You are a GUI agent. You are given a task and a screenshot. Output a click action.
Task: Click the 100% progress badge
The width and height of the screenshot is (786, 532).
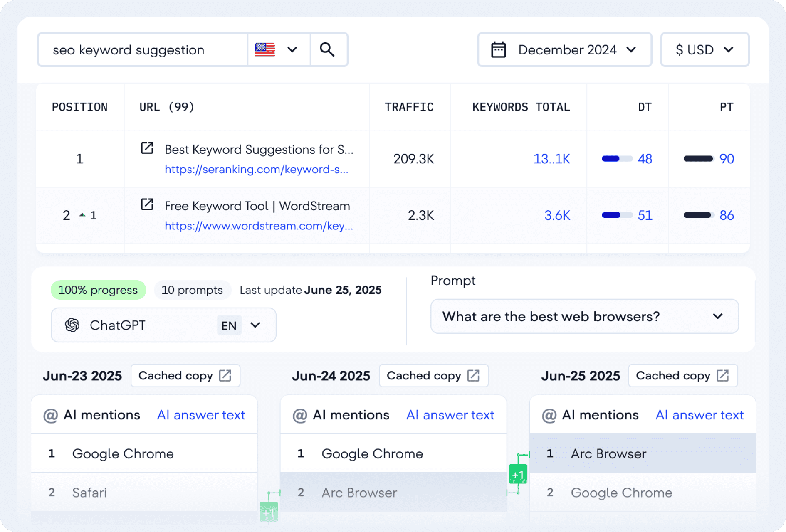coord(98,290)
